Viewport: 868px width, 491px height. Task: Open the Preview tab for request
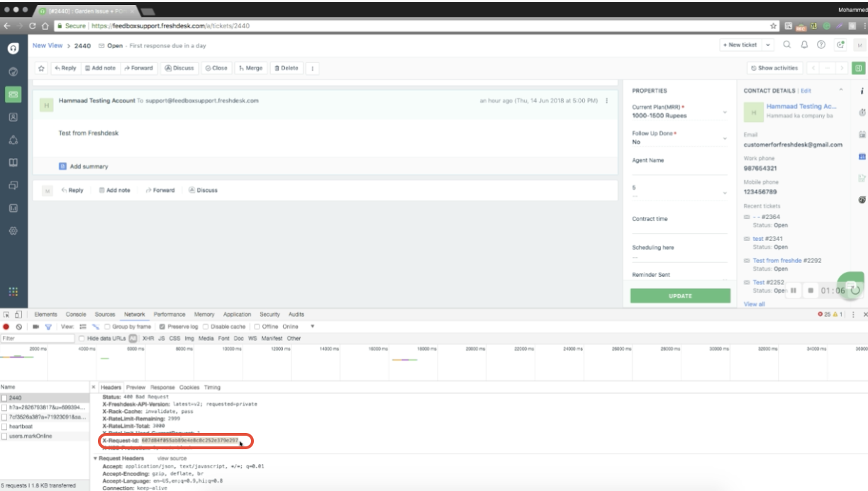(x=135, y=388)
